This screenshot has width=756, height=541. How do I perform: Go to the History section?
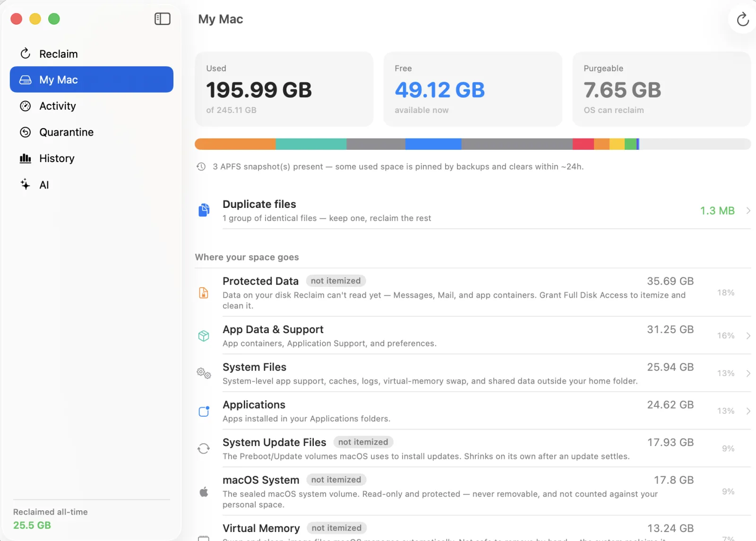[92, 158]
